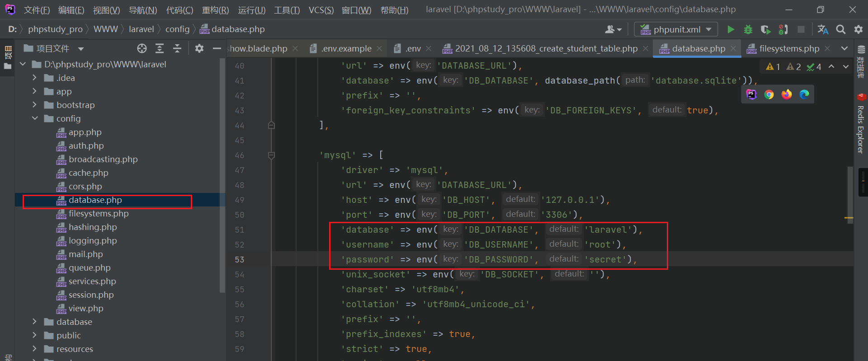
Task: Run with coverage shield icon
Action: coord(765,29)
